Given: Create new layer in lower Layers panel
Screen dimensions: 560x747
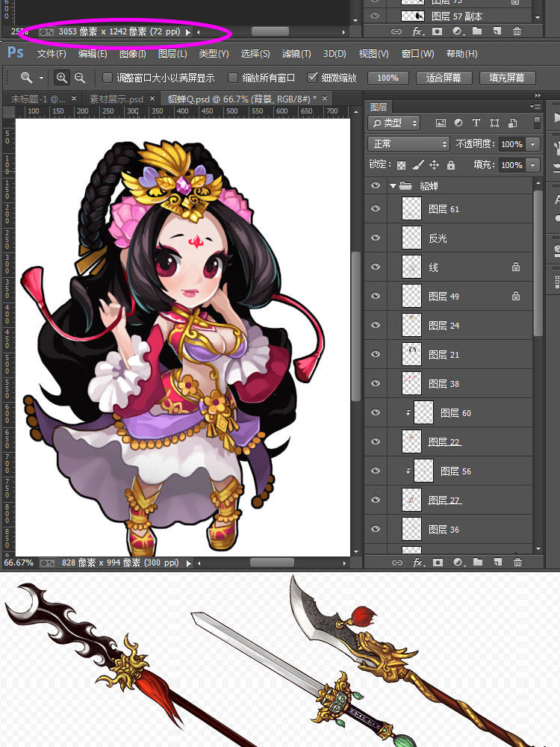Looking at the screenshot, I should (x=497, y=562).
